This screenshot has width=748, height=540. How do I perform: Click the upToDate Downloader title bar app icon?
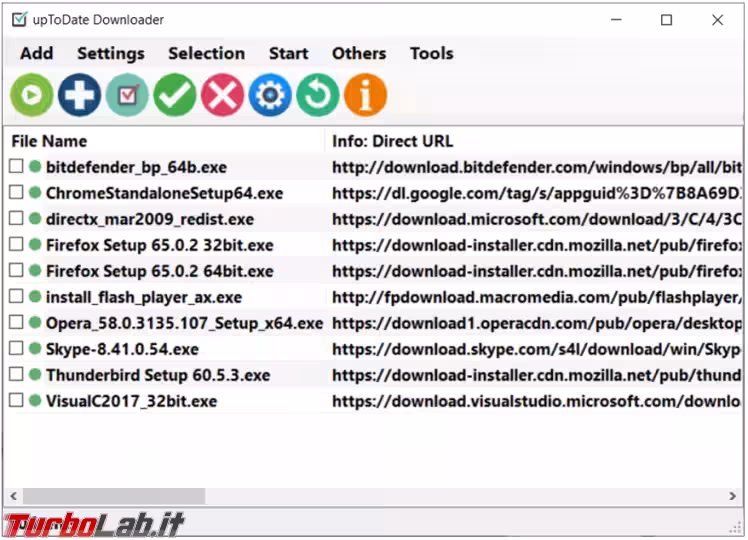coord(20,20)
